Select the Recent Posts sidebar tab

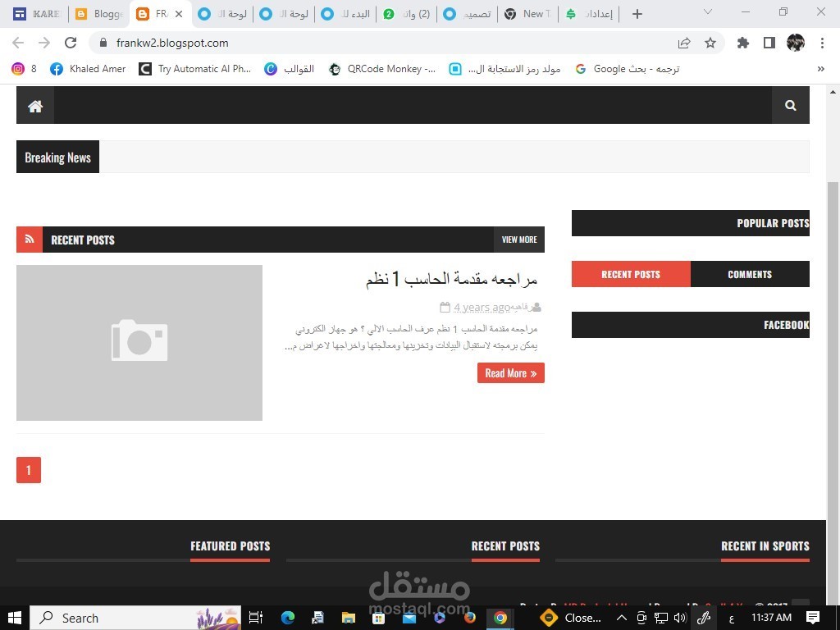click(631, 274)
